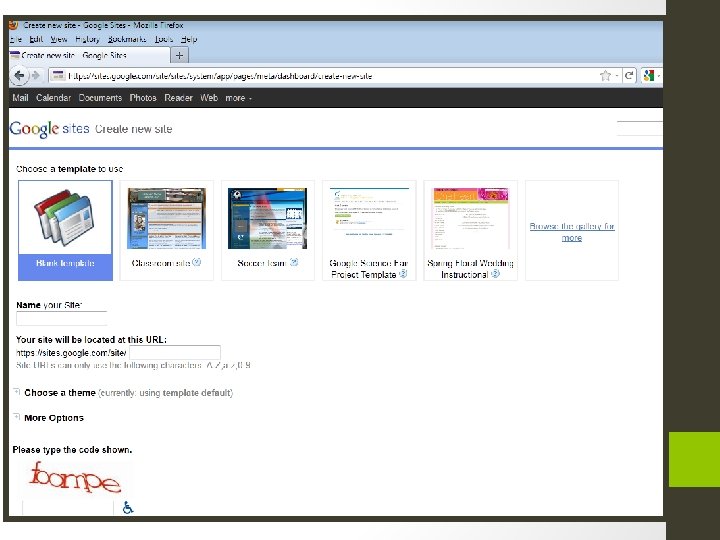This screenshot has height=540, width=720.
Task: Click the Google Sites logo
Action: point(49,129)
